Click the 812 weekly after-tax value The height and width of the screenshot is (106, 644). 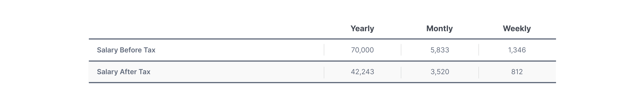517,72
